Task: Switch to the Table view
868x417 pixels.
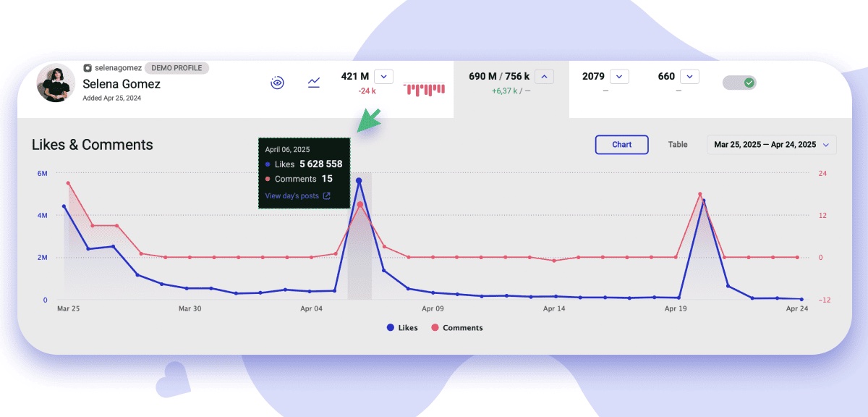Action: pos(678,144)
